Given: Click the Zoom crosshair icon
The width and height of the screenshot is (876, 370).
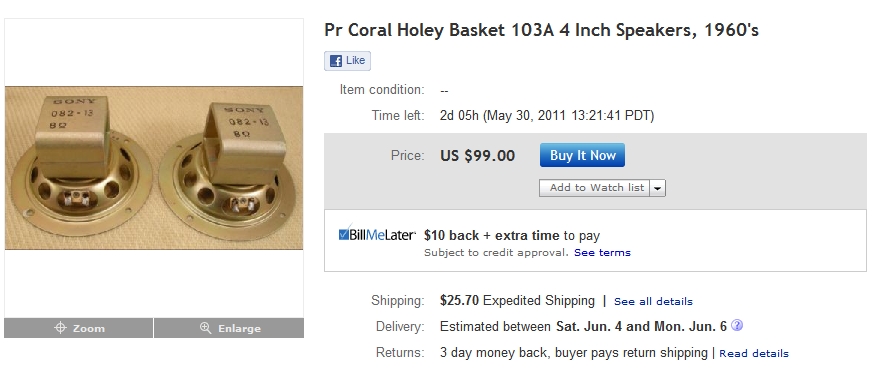Looking at the screenshot, I should click(x=60, y=328).
